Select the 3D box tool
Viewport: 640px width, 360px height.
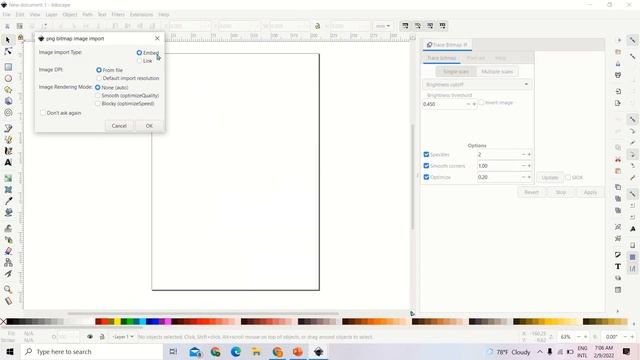(8, 101)
